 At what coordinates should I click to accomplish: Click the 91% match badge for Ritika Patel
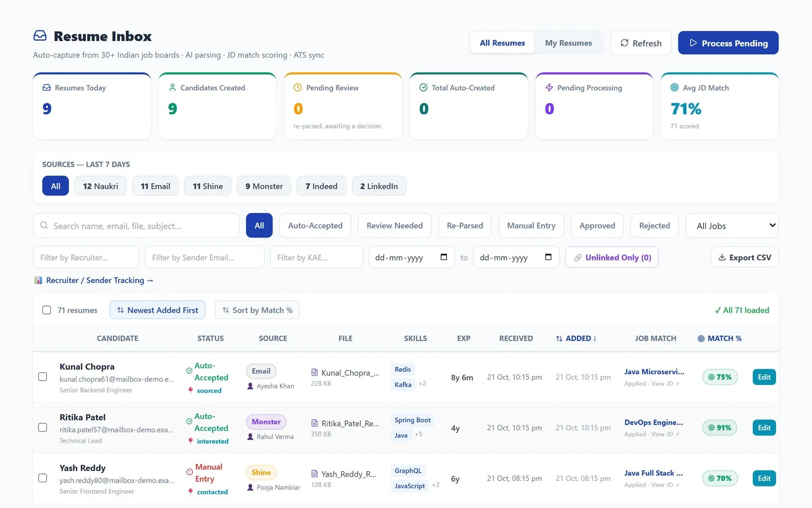pos(720,428)
